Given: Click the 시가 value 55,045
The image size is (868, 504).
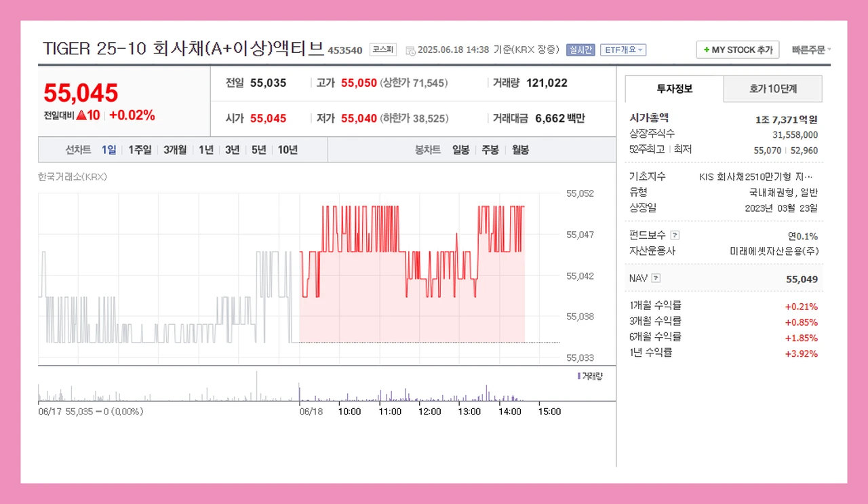Looking at the screenshot, I should (x=268, y=118).
